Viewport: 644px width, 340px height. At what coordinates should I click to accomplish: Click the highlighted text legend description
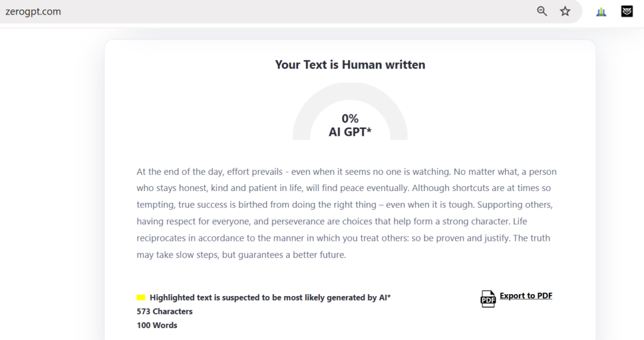tap(270, 297)
